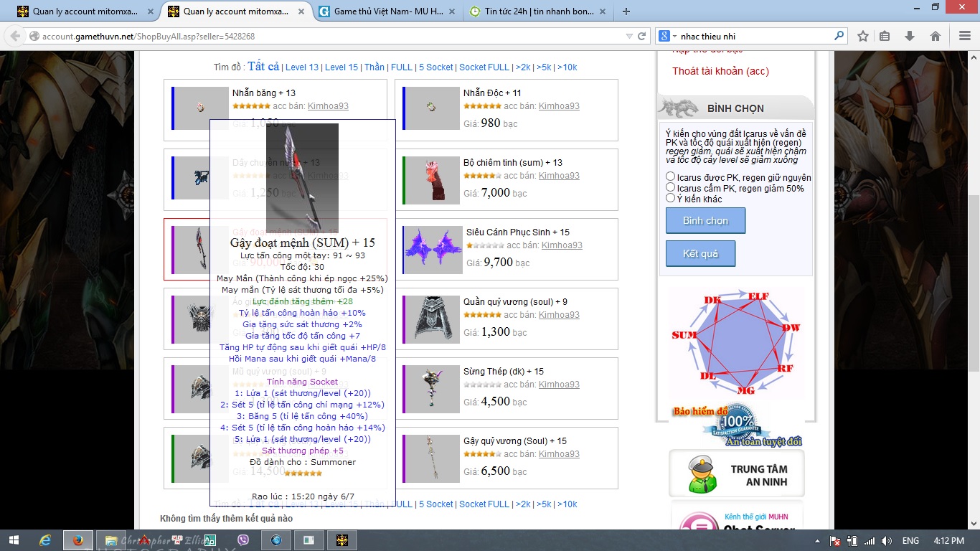Image resolution: width=980 pixels, height=551 pixels.
Task: Switch to Firefox in taskbar
Action: [78, 540]
